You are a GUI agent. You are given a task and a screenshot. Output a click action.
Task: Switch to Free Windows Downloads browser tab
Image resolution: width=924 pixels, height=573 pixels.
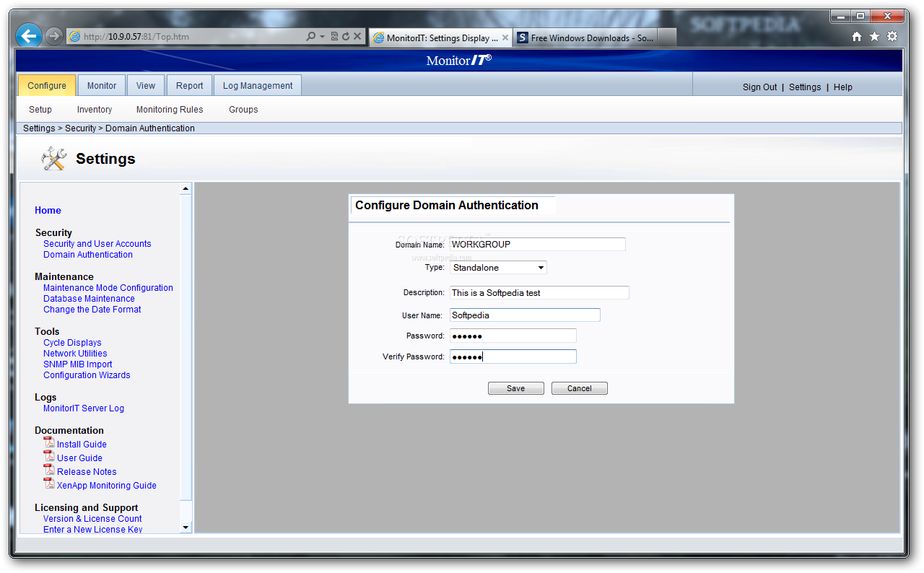click(585, 38)
